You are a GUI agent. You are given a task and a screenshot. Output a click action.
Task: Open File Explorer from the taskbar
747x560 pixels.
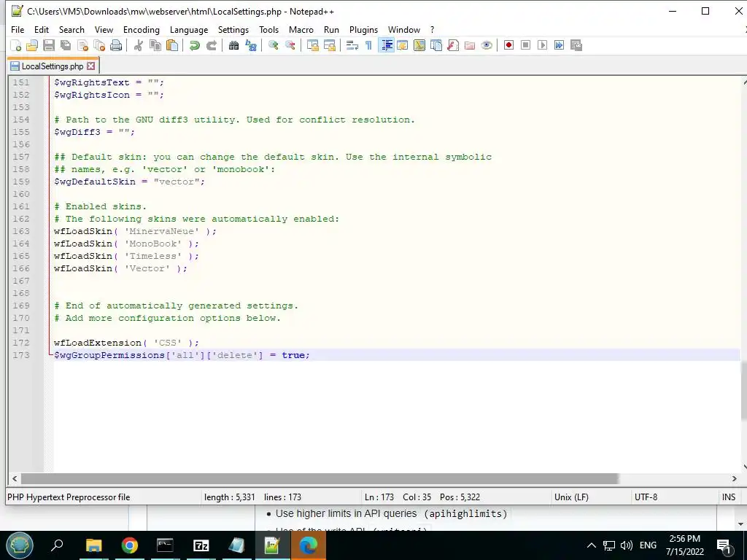(94, 545)
